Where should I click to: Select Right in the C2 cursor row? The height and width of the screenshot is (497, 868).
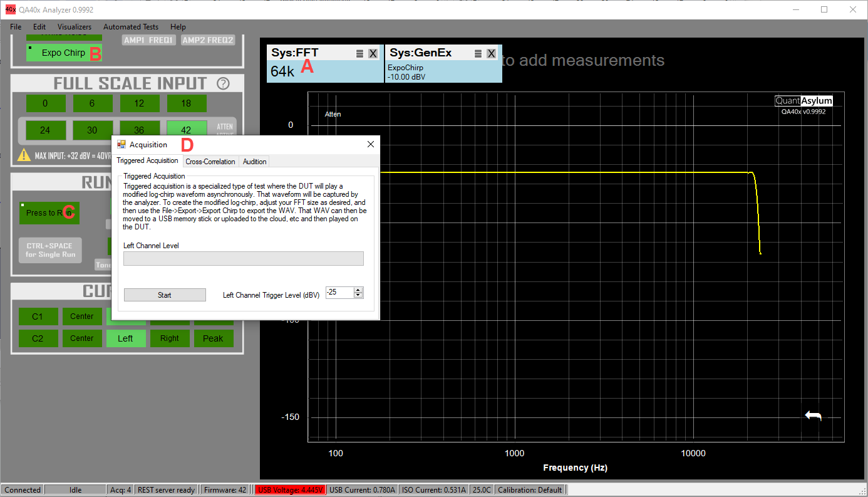click(x=169, y=338)
